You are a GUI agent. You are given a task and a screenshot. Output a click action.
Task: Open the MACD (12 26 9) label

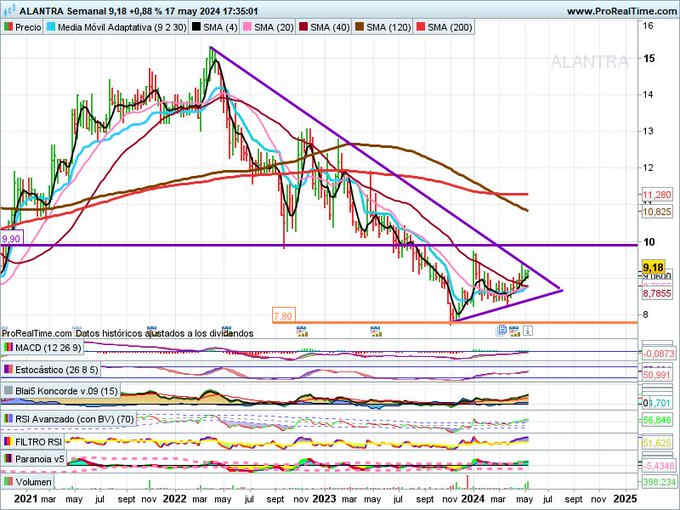(48, 348)
